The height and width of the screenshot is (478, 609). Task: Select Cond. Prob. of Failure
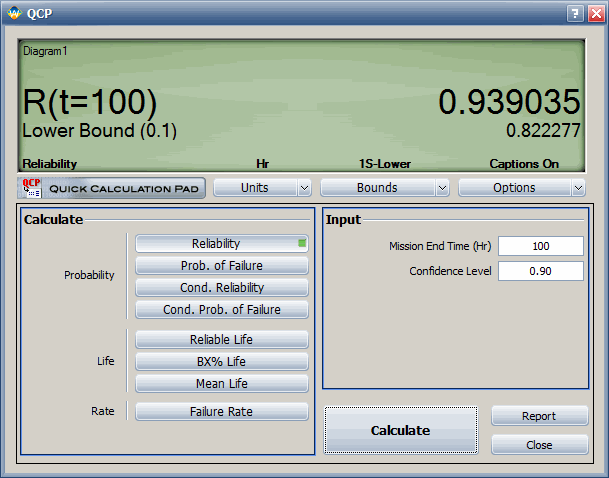click(221, 309)
